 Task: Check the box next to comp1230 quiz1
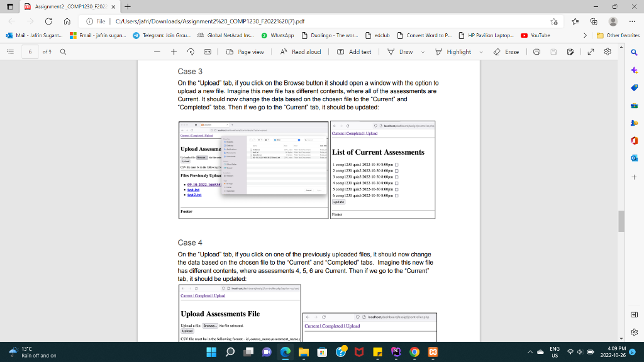pos(397,165)
